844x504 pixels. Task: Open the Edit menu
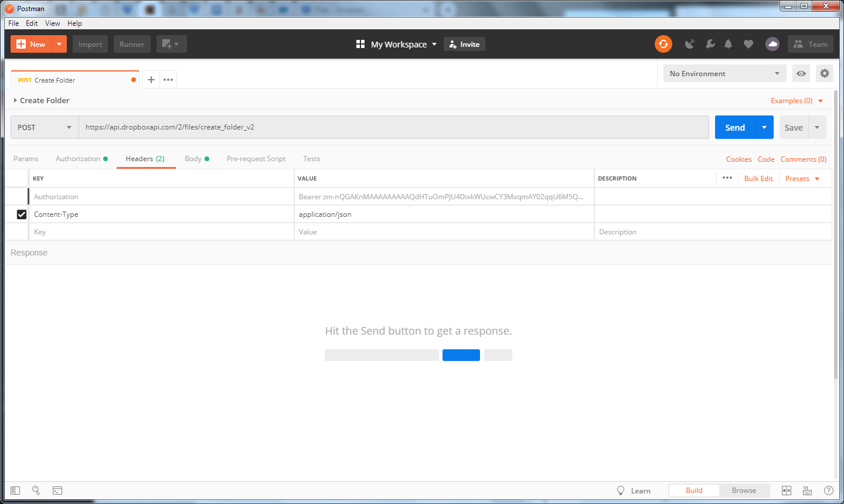[32, 23]
